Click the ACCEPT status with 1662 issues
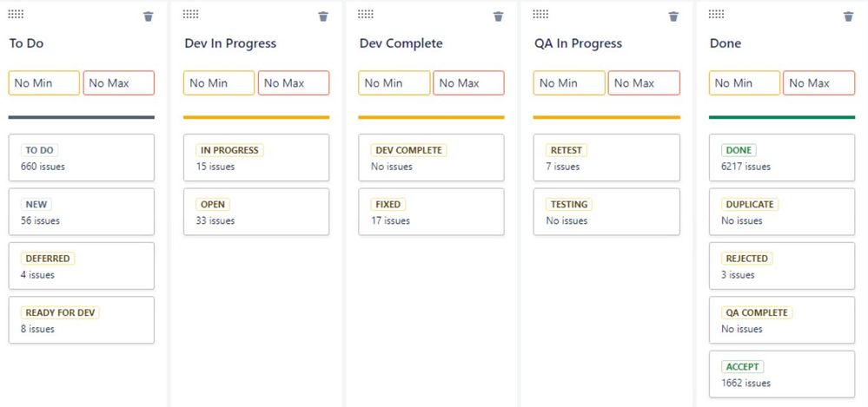Viewport: 868px width, 407px height. click(781, 374)
